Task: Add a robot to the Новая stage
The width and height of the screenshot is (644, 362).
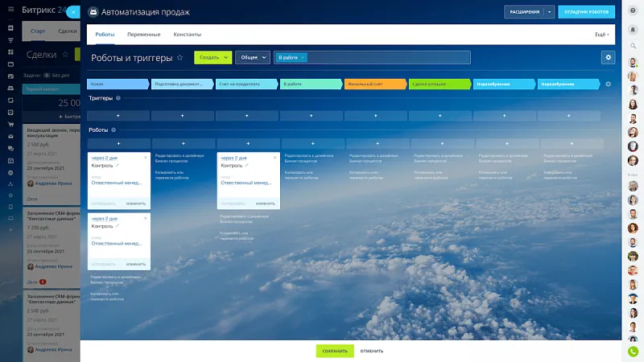Action: tap(118, 143)
